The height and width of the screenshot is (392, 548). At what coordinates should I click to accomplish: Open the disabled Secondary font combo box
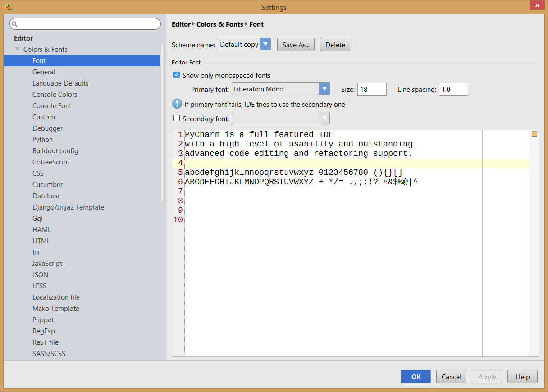tap(281, 119)
